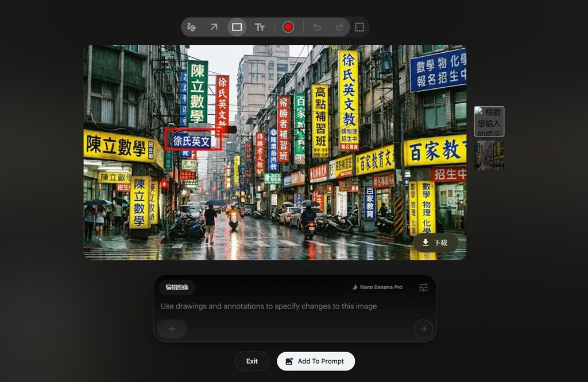
Task: Redo the annotation
Action: tap(339, 27)
